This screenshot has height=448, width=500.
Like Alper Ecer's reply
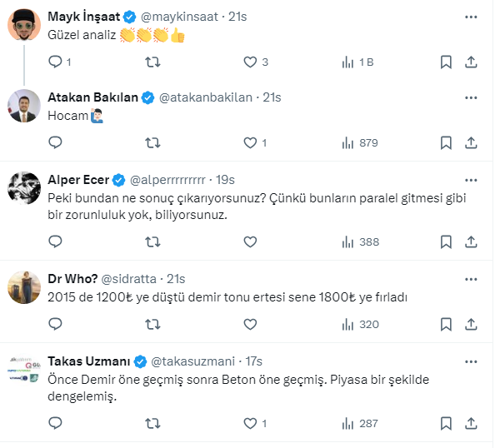(250, 241)
